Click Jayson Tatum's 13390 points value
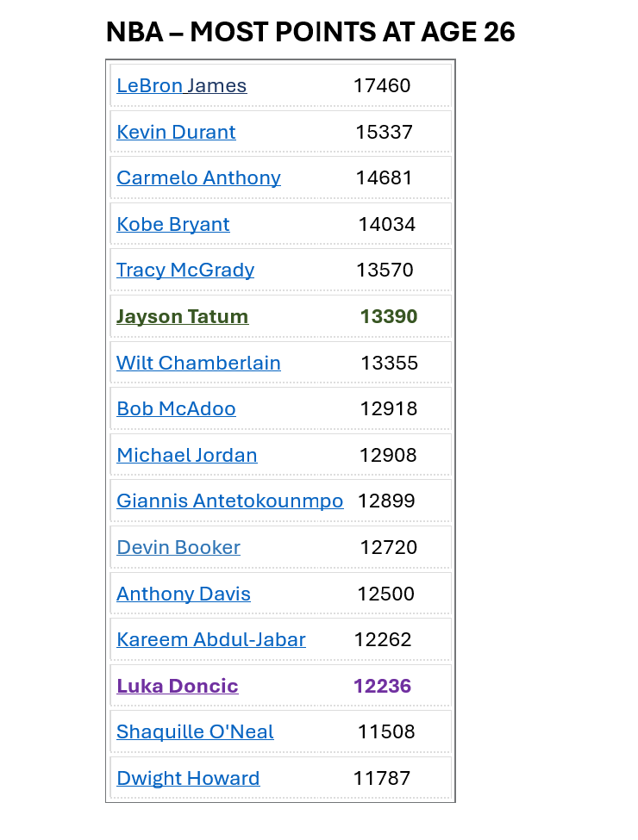Image resolution: width=638 pixels, height=840 pixels. [389, 317]
